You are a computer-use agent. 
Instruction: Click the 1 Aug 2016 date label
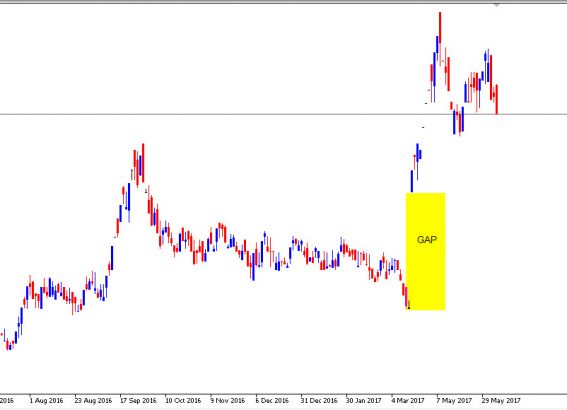pyautogui.click(x=46, y=401)
